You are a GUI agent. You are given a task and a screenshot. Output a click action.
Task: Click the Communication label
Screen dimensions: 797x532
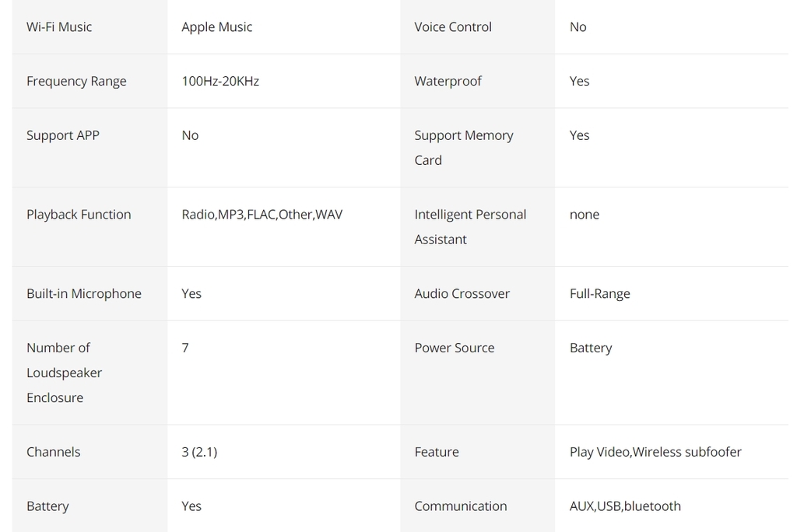click(x=461, y=506)
